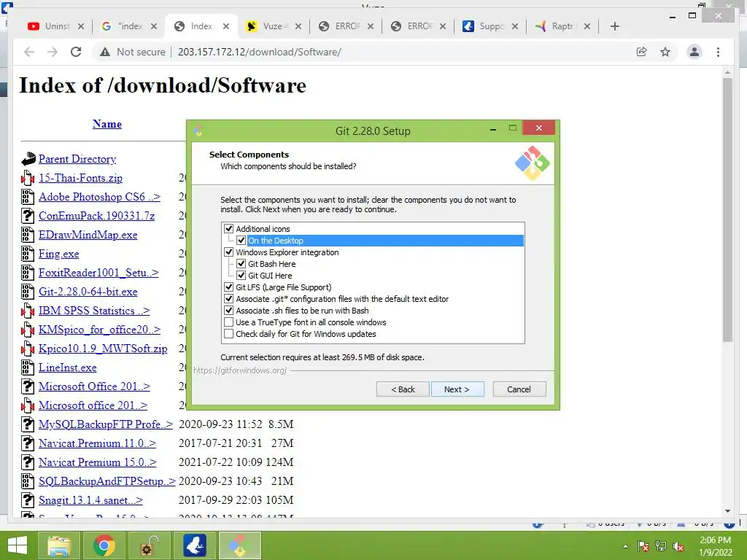Download Adobe Photoshop CS6 file
Viewport: 747px width, 560px height.
99,197
